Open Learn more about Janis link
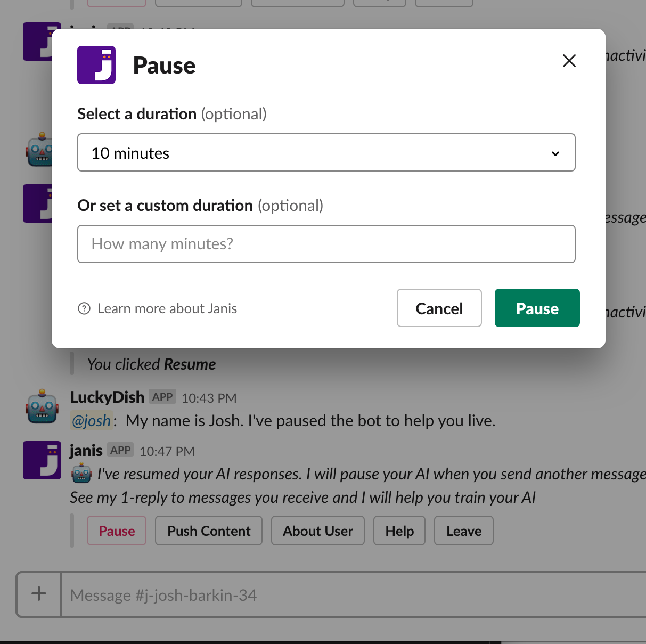This screenshot has width=646, height=644. pyautogui.click(x=167, y=308)
